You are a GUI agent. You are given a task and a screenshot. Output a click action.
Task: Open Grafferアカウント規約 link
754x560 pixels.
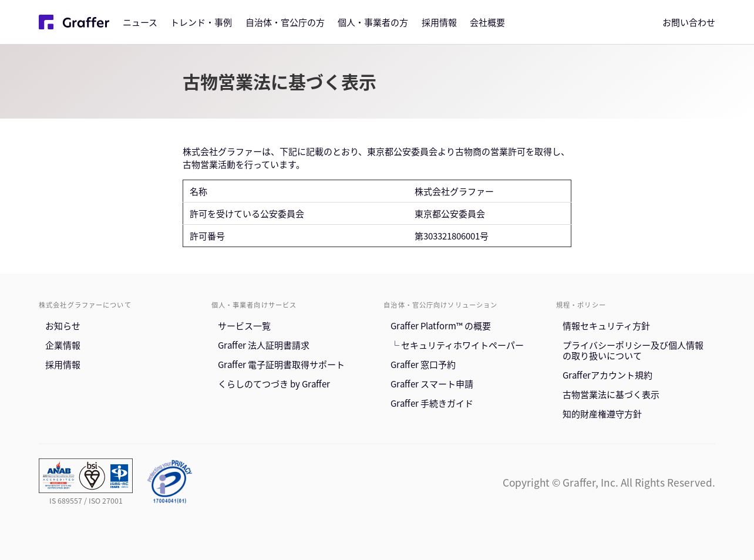(607, 375)
